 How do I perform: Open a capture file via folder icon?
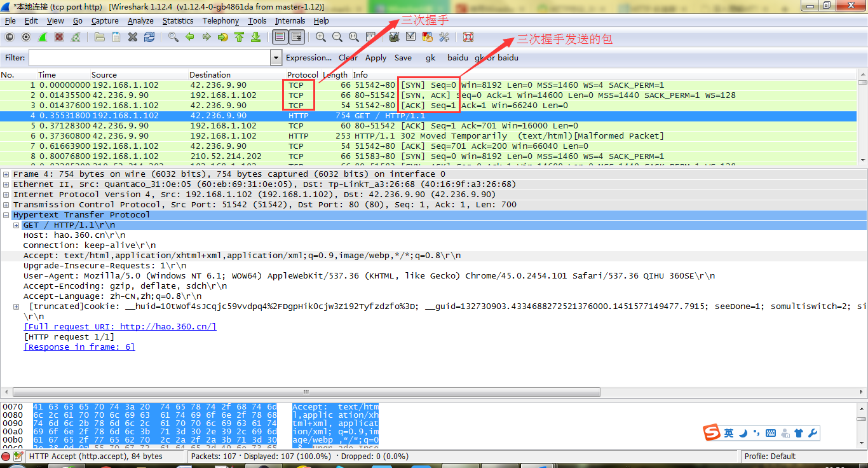pyautogui.click(x=100, y=37)
